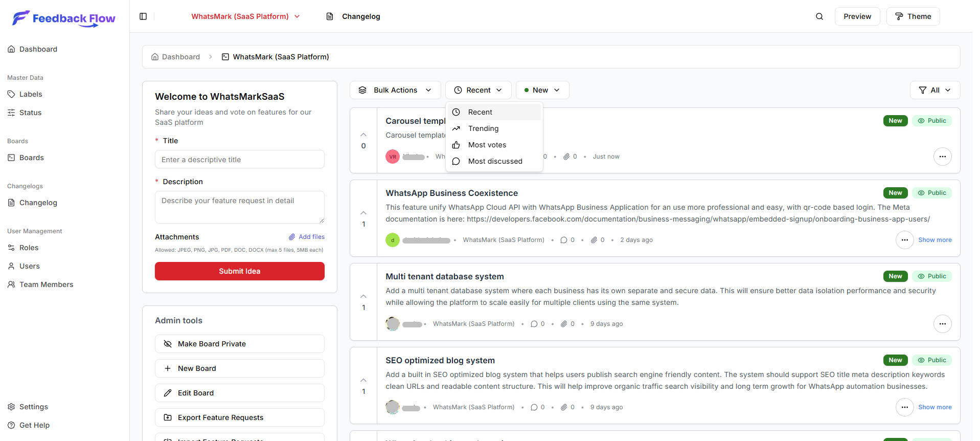Click author avatar on SEO optimized blog card
The height and width of the screenshot is (441, 980).
(x=393, y=407)
